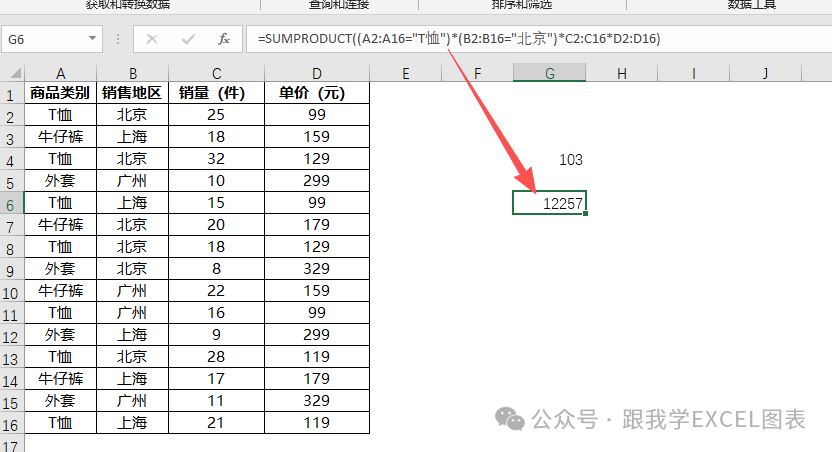Click cell G6 showing 12257
Screen dimensions: 832x452
click(x=550, y=203)
